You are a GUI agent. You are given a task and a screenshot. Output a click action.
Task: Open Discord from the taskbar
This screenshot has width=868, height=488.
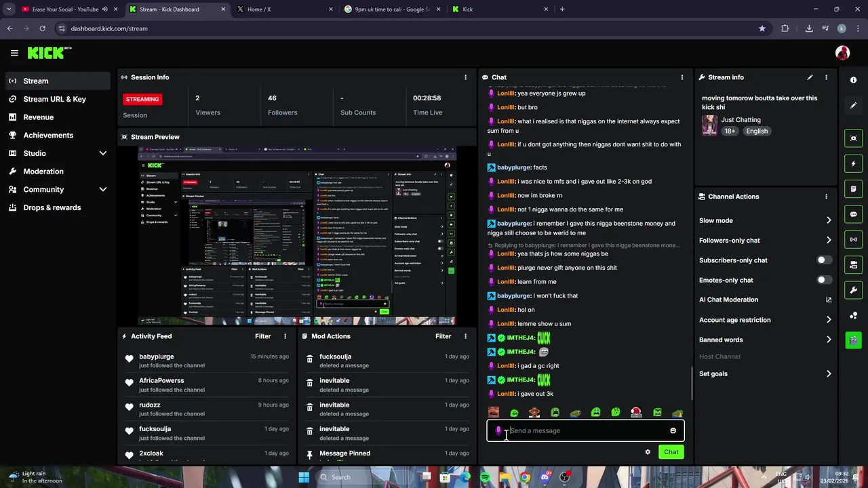(545, 477)
